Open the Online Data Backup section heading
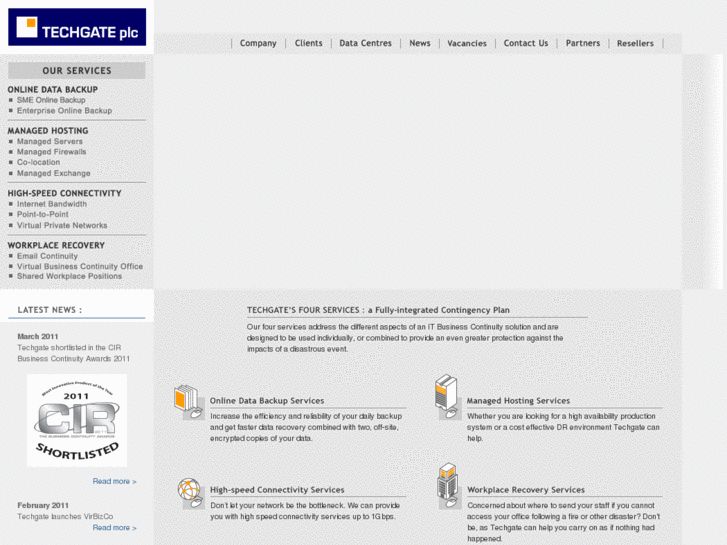This screenshot has width=727, height=545. (x=52, y=90)
